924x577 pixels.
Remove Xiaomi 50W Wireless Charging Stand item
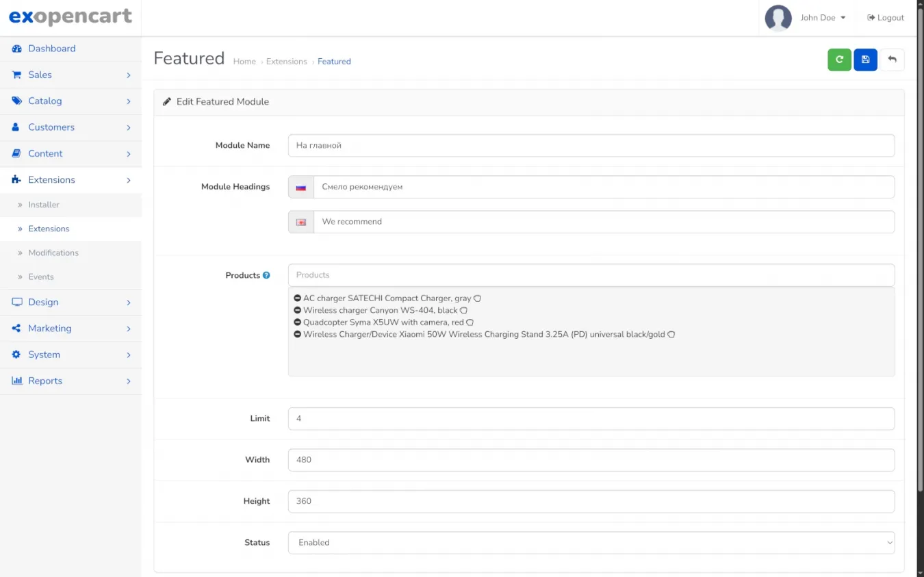298,335
